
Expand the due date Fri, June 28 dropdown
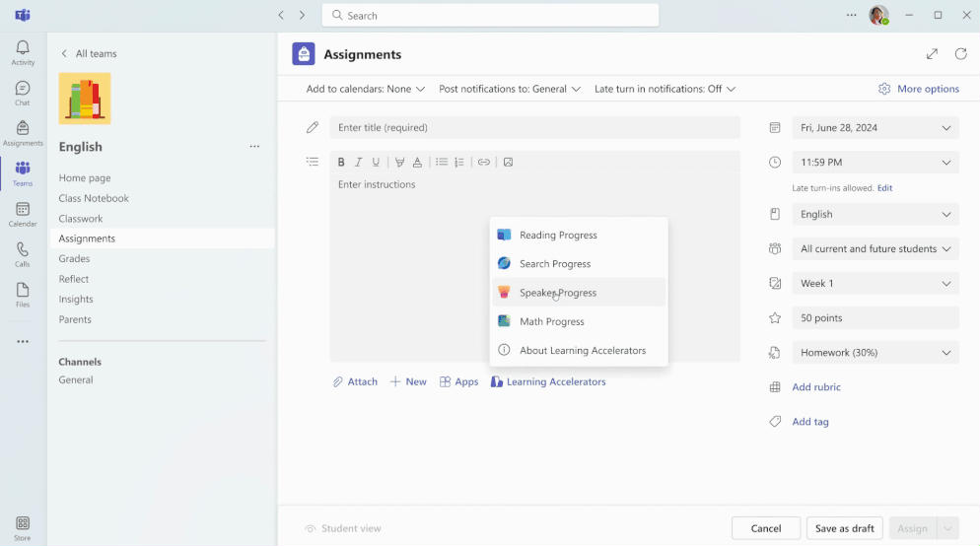875,127
